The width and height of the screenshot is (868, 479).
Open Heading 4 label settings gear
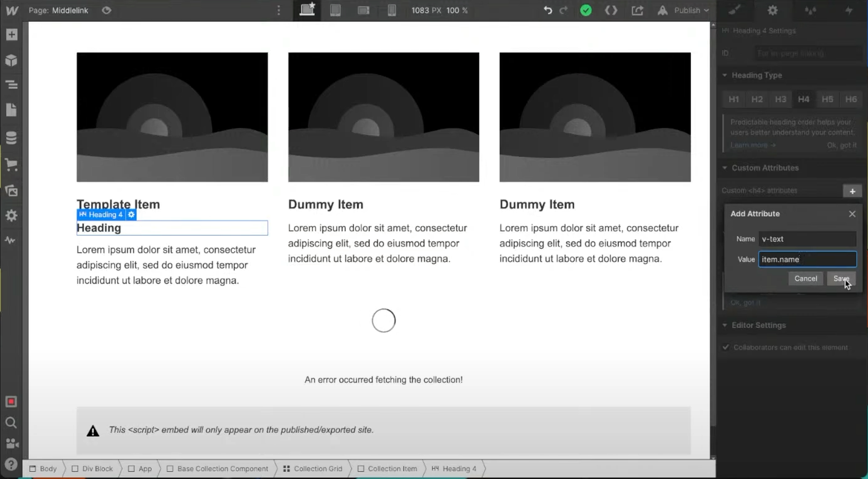131,214
